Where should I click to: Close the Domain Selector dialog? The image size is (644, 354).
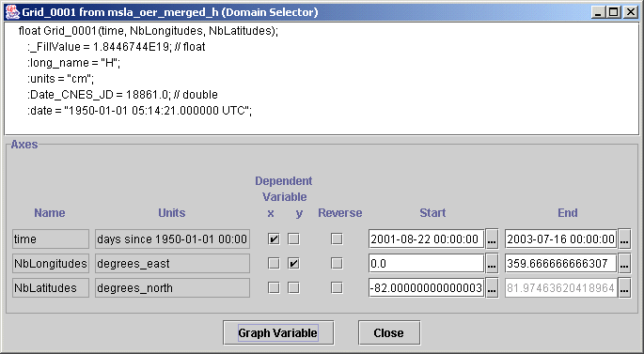coord(388,332)
